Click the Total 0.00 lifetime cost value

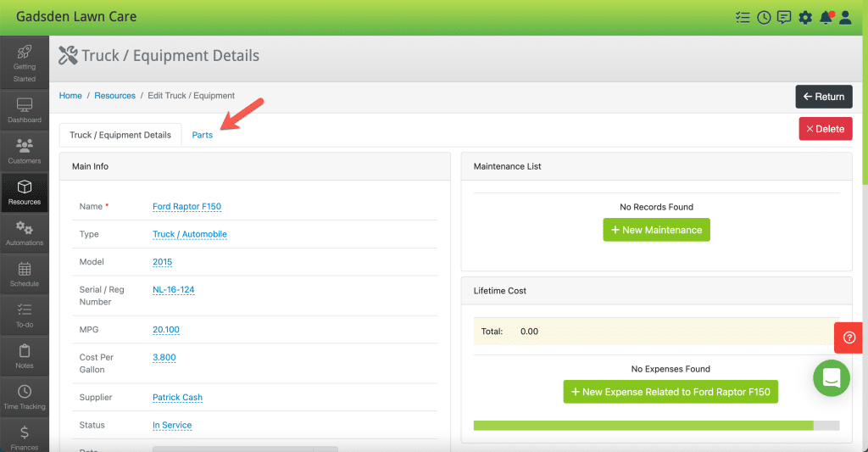[529, 332]
